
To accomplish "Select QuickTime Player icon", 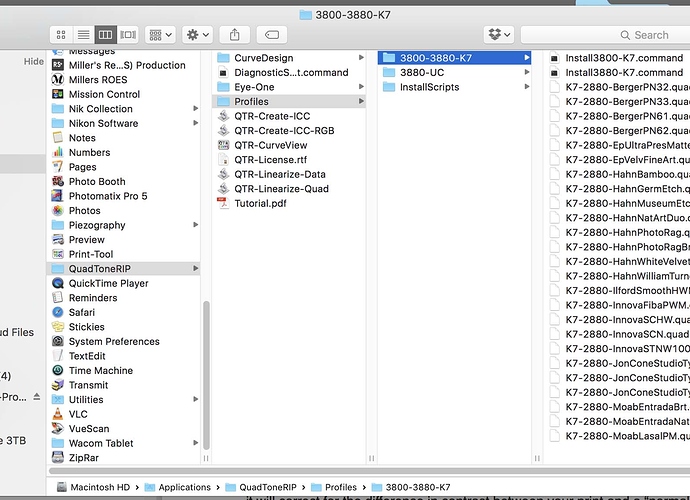I will (58, 283).
